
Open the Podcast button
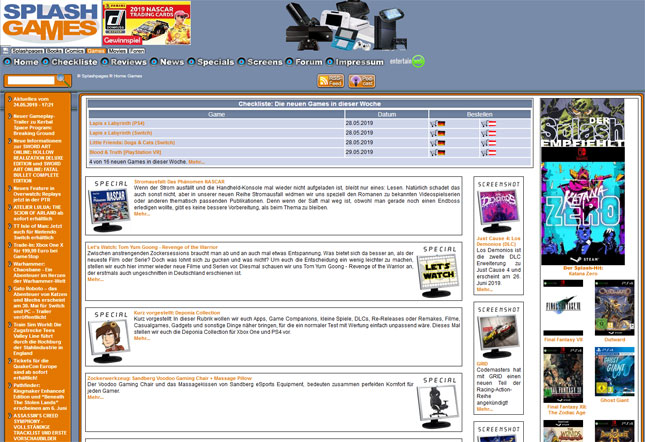362,81
